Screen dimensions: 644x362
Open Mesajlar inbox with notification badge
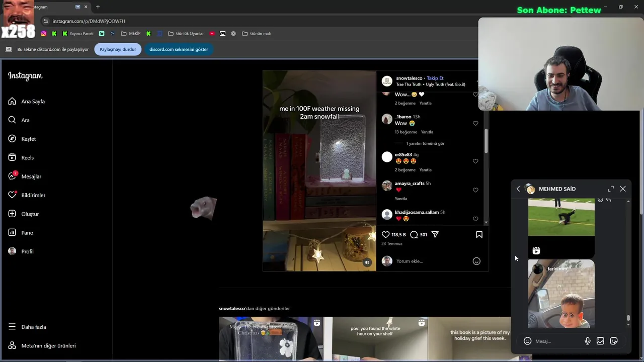(x=25, y=176)
